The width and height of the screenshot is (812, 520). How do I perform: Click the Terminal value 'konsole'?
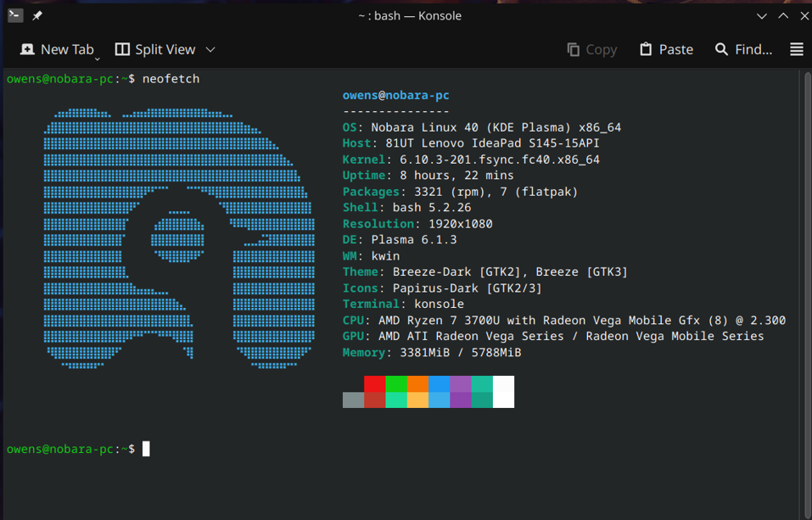[440, 304]
